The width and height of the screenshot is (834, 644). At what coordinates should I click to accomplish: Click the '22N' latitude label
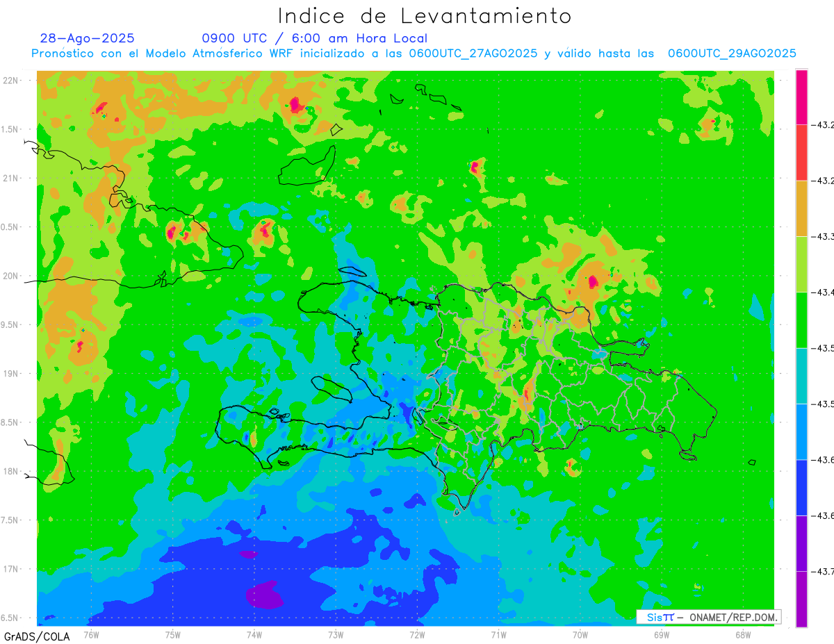tap(10, 81)
